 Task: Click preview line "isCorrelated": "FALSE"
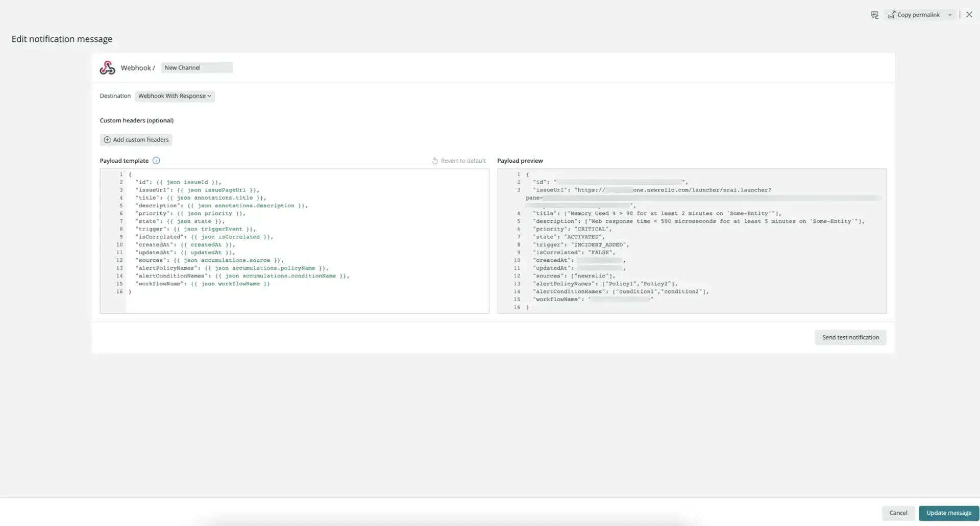[x=574, y=253]
